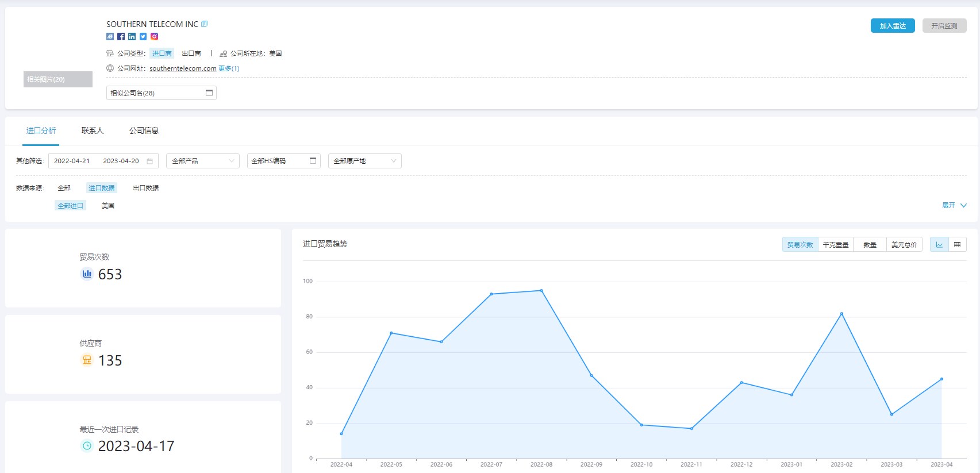Open the southerntelecom.com link

coord(183,68)
